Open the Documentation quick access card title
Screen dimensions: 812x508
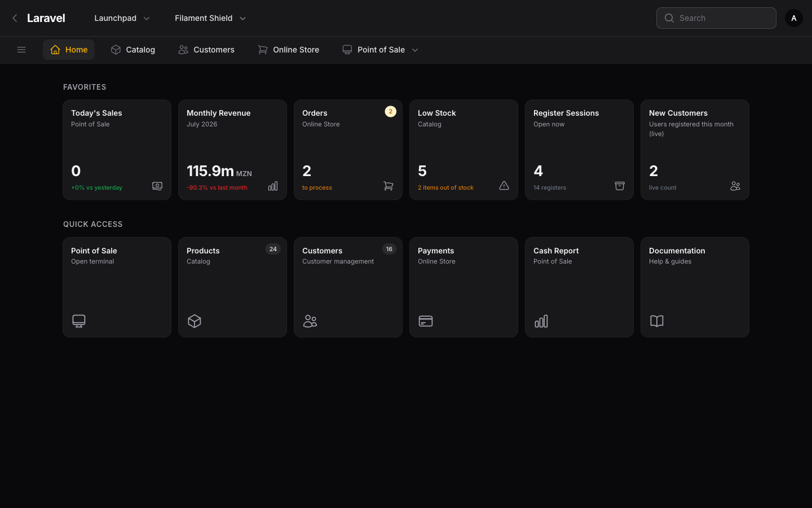(677, 251)
